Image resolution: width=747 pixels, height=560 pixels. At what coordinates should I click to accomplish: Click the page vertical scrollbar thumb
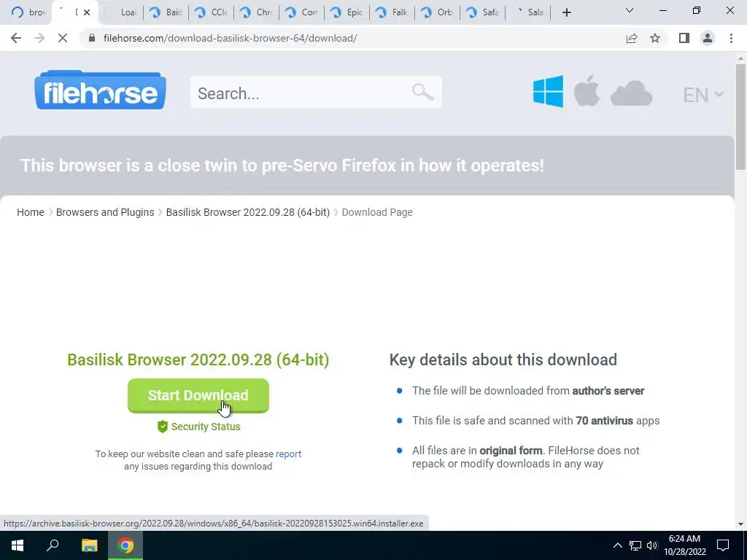coord(740,117)
